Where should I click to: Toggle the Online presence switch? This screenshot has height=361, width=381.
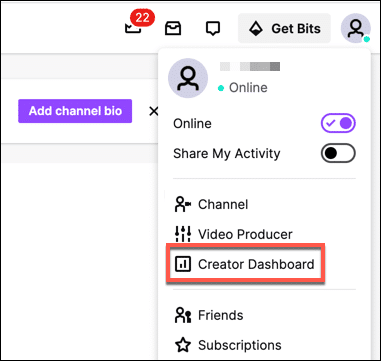338,123
